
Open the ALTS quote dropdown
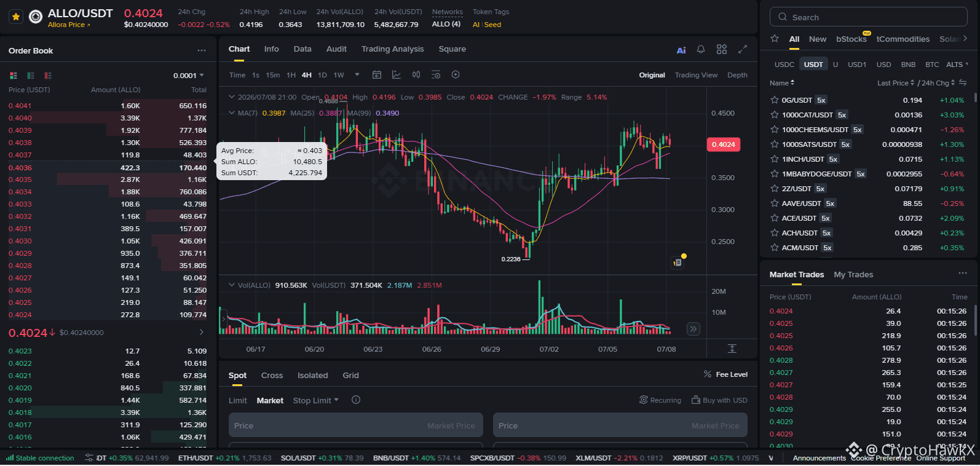coord(957,65)
